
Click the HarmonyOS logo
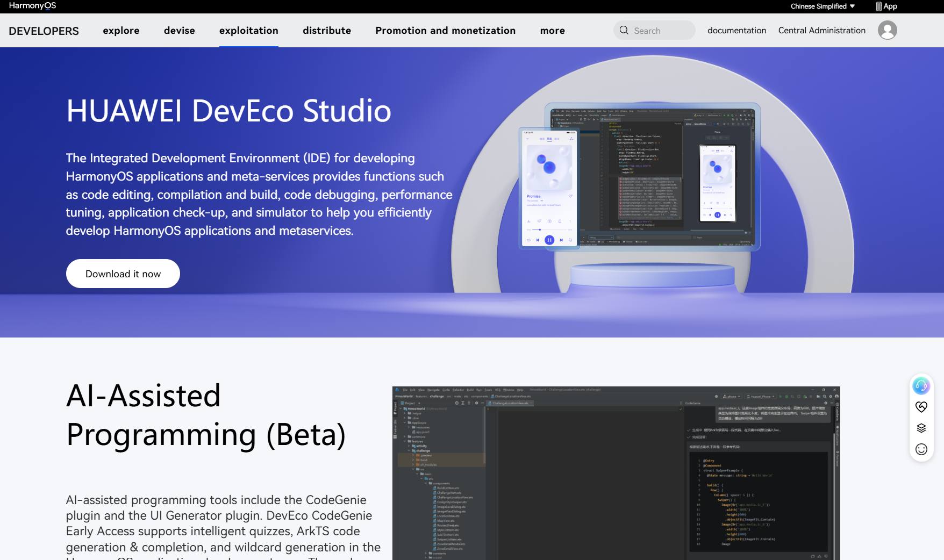tap(32, 6)
